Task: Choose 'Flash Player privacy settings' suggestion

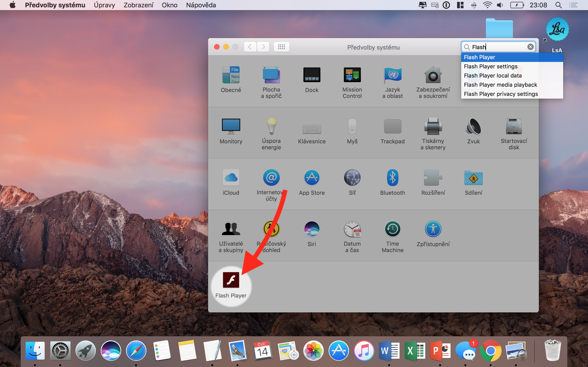Action: (501, 94)
